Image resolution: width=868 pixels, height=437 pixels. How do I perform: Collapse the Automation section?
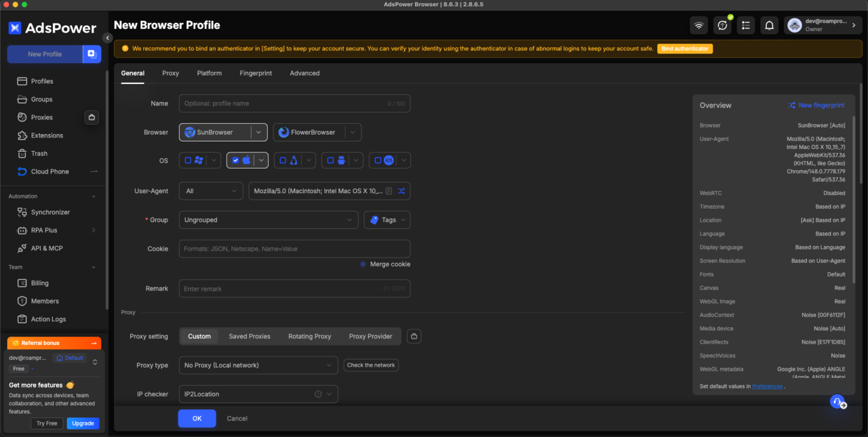click(x=94, y=196)
